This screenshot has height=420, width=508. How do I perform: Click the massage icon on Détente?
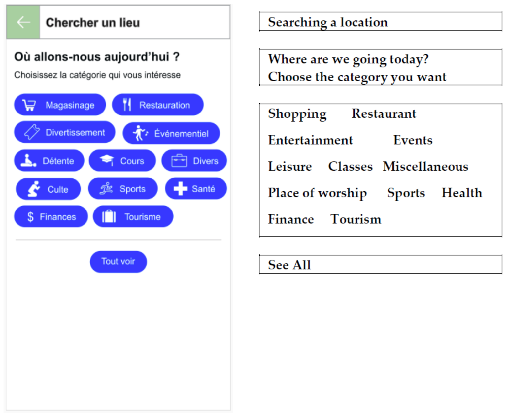pyautogui.click(x=28, y=161)
